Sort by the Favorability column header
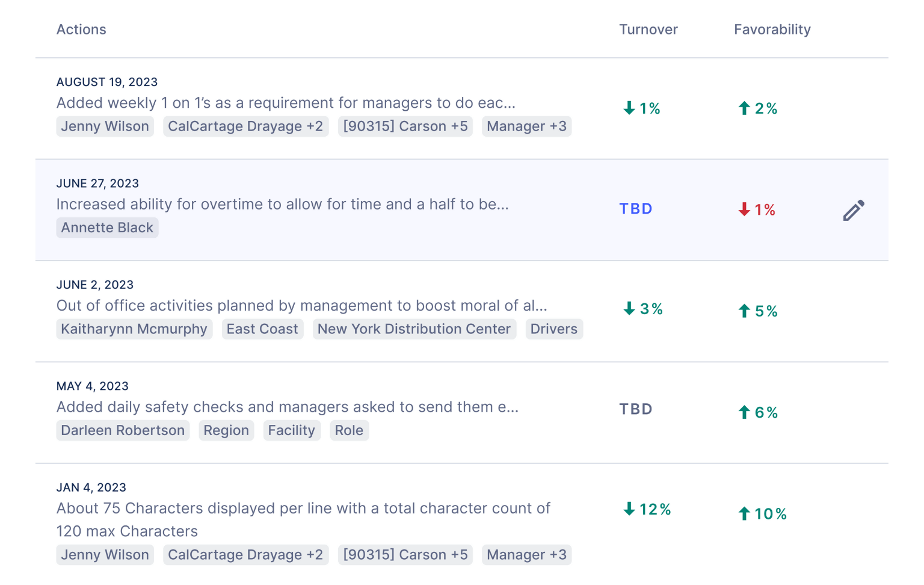This screenshot has height=585, width=924. 772,29
